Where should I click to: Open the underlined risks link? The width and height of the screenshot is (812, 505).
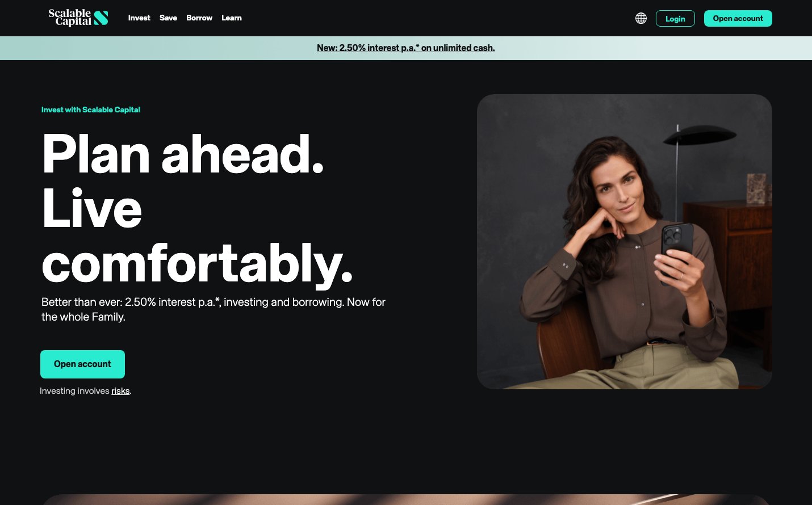pyautogui.click(x=120, y=391)
